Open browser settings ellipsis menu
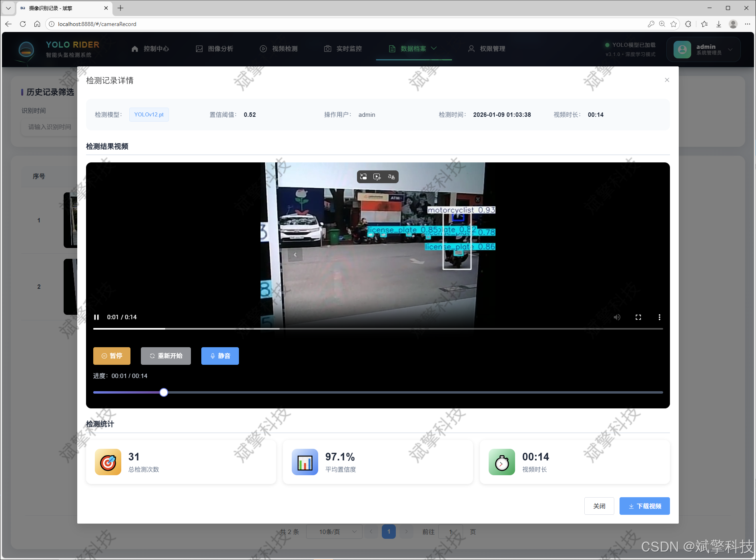Viewport: 756px width, 560px height. point(747,24)
